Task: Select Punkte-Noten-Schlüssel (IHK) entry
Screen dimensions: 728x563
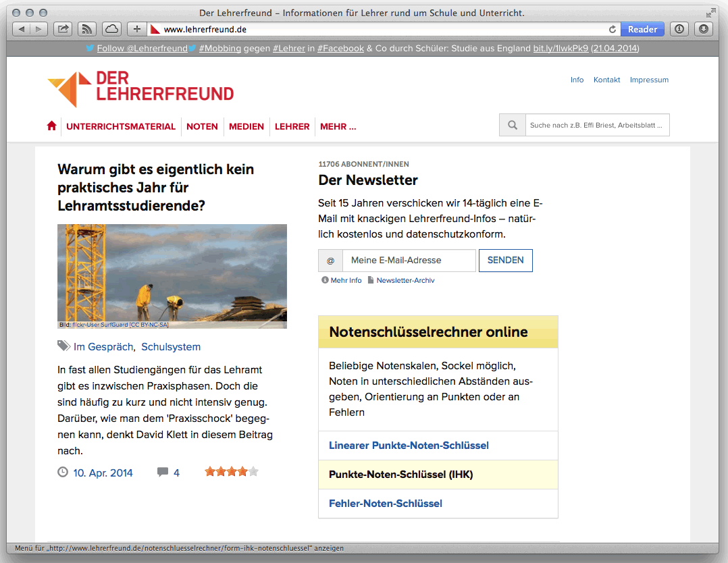Action: [x=400, y=475]
